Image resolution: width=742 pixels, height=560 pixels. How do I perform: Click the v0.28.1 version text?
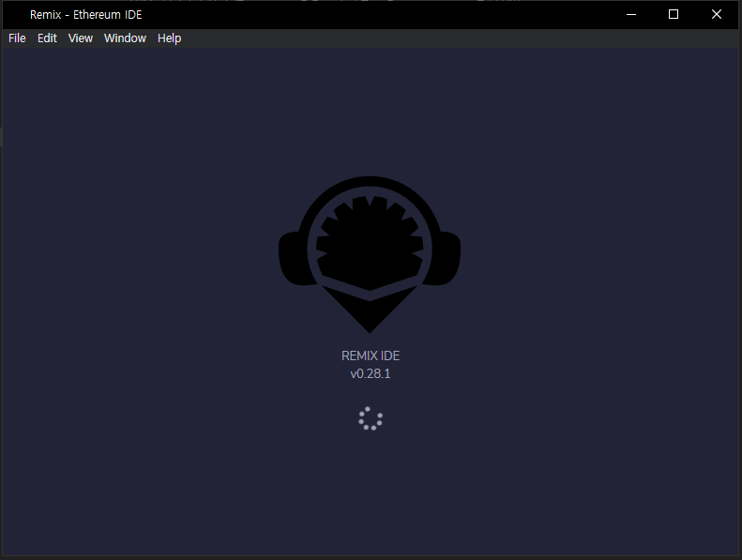click(371, 374)
